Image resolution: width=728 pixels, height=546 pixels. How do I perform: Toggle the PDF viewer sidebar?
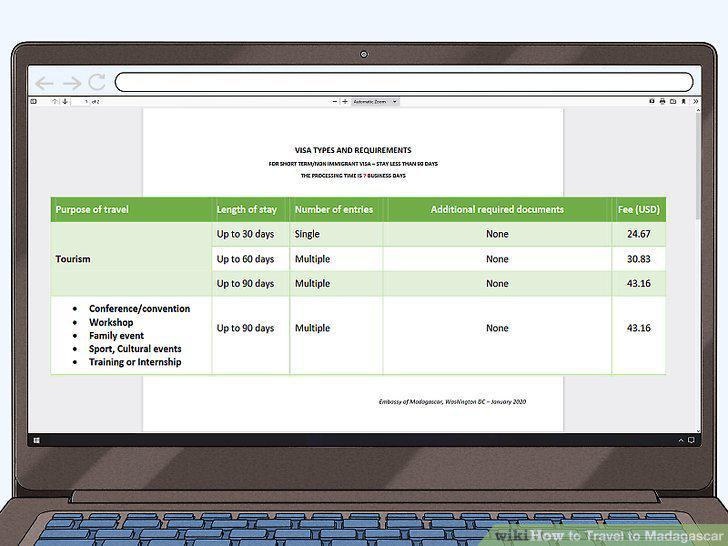coord(33,101)
